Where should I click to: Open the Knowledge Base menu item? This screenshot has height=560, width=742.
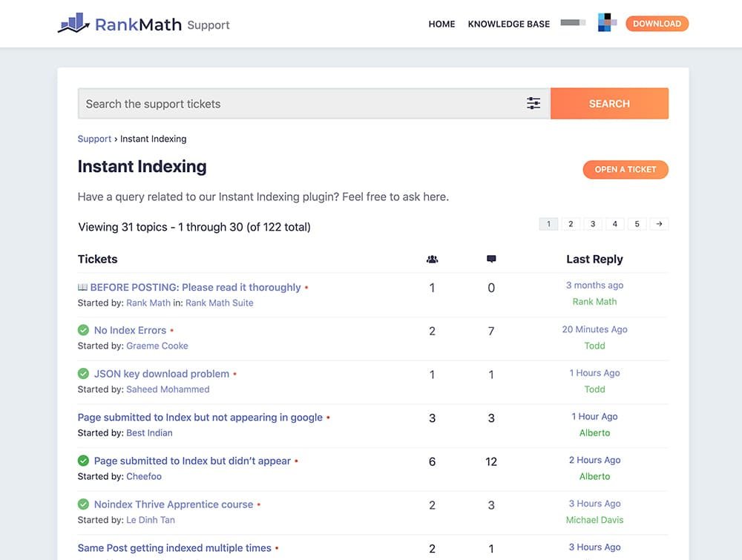click(508, 24)
